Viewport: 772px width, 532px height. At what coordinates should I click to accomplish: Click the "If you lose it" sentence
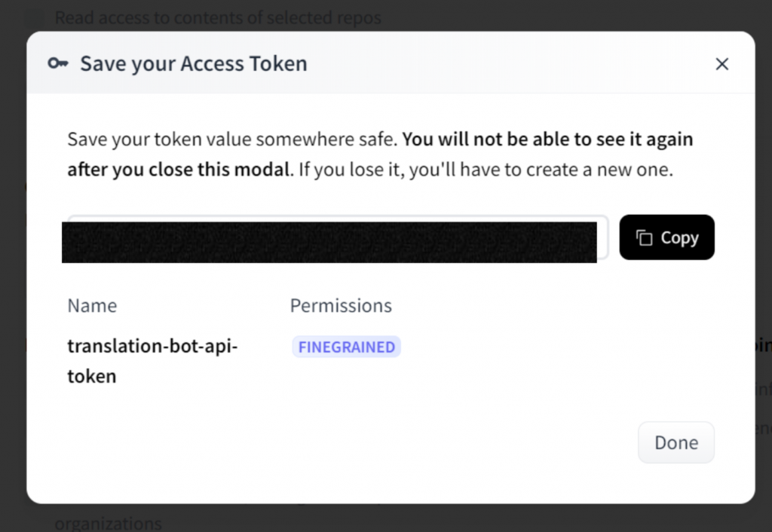tap(347, 170)
